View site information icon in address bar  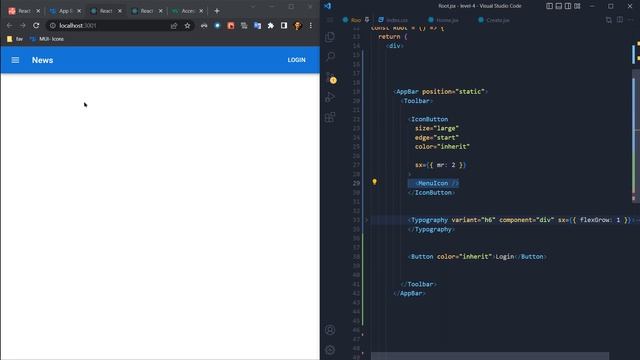click(53, 26)
